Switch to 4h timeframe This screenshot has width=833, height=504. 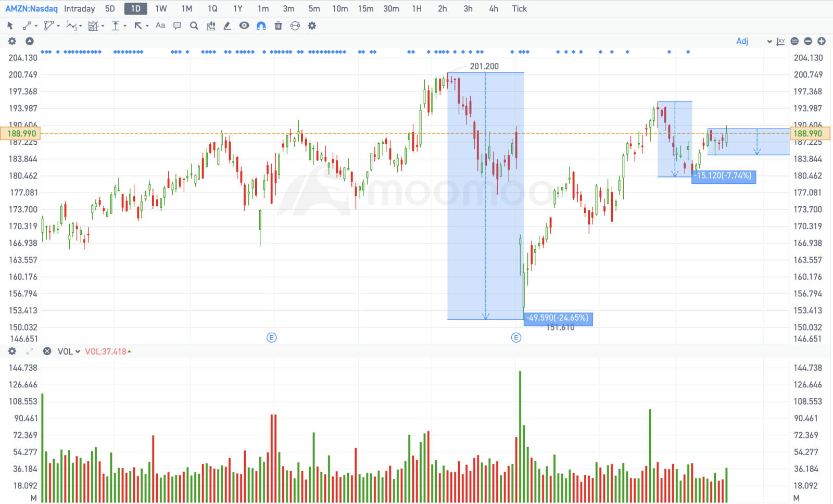click(x=494, y=9)
